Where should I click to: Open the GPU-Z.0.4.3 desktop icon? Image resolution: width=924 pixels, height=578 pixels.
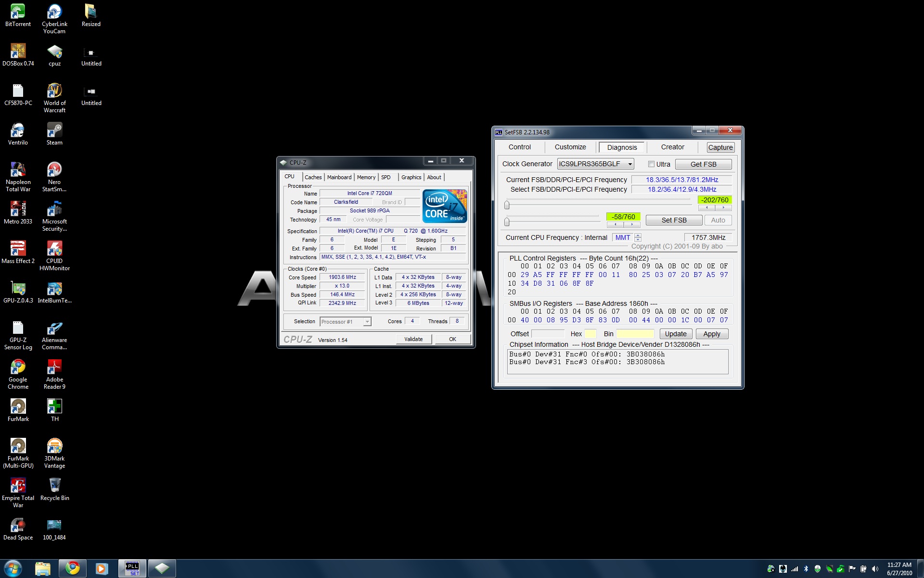click(x=18, y=292)
